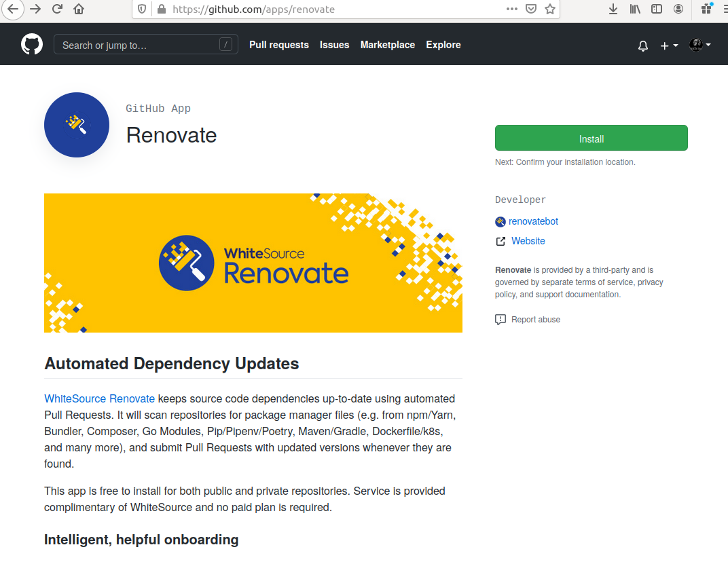Open Firefox downloads icon

click(x=613, y=9)
